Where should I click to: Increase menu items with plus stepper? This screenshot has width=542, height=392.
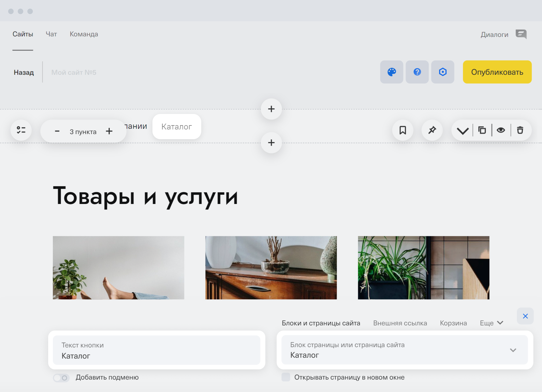coord(109,131)
